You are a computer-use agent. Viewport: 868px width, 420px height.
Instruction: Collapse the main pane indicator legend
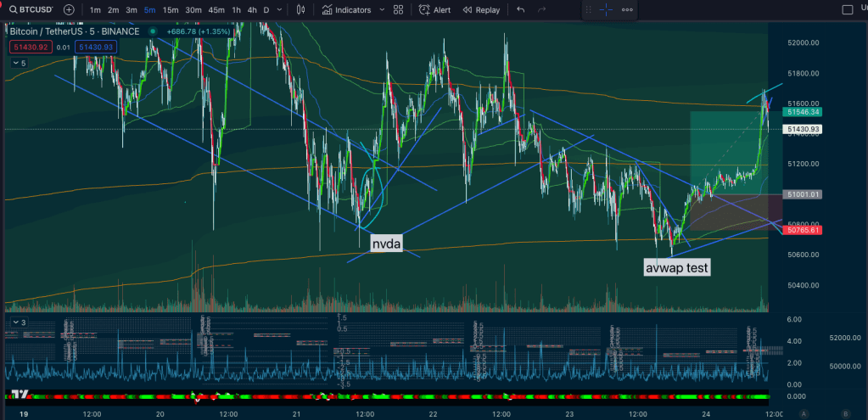point(18,64)
